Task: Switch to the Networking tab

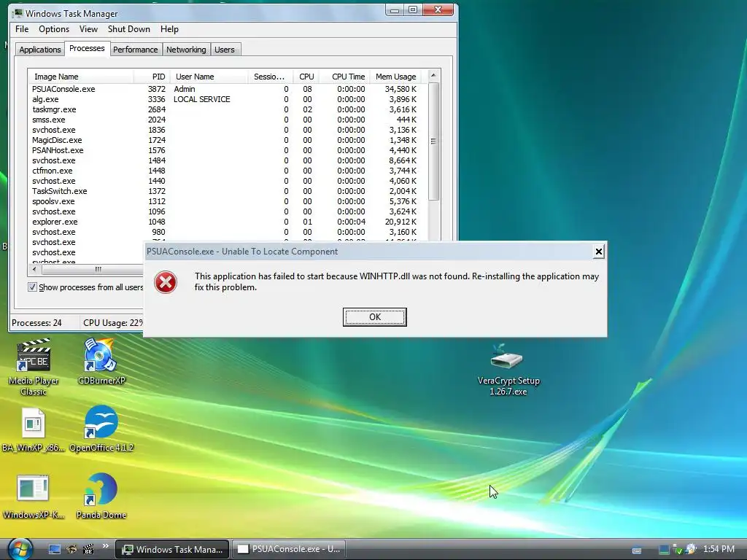Action: 186,50
